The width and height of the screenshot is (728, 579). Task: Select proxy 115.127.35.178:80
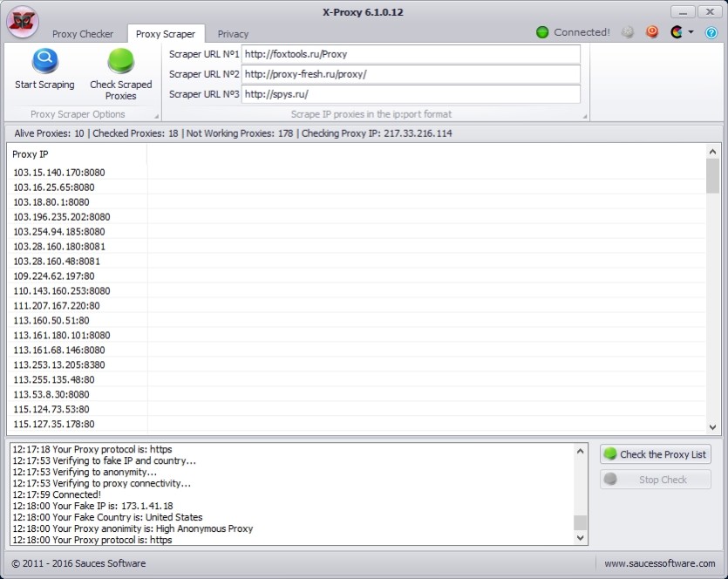(54, 424)
